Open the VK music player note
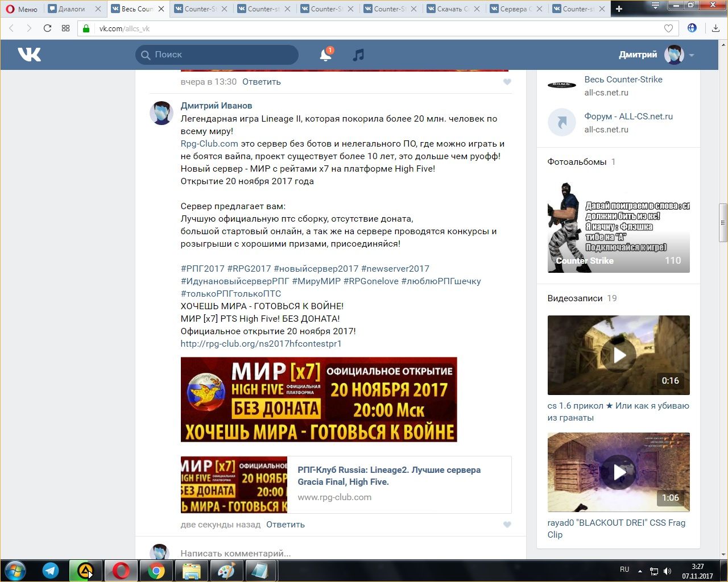 click(x=358, y=55)
